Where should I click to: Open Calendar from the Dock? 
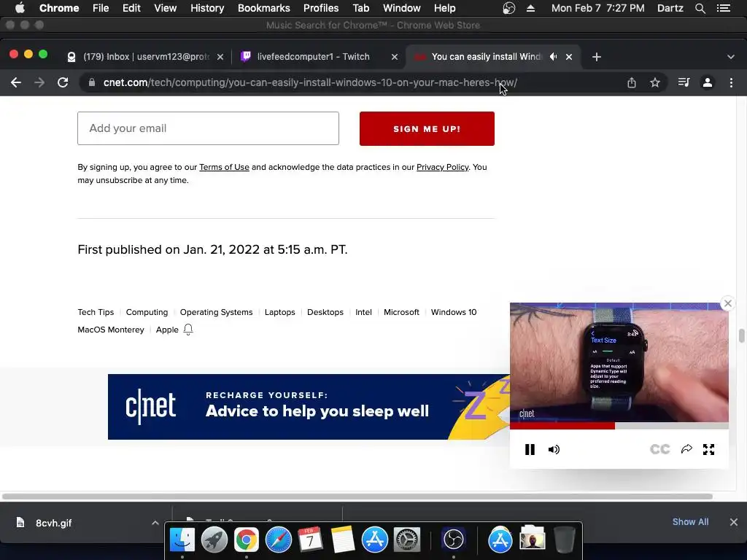310,540
